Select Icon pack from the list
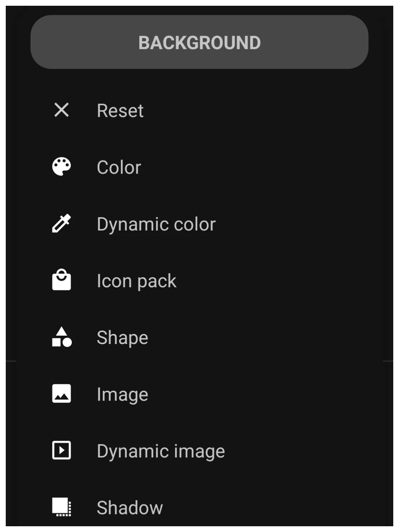Viewport: 399px width, 532px height. click(199, 281)
